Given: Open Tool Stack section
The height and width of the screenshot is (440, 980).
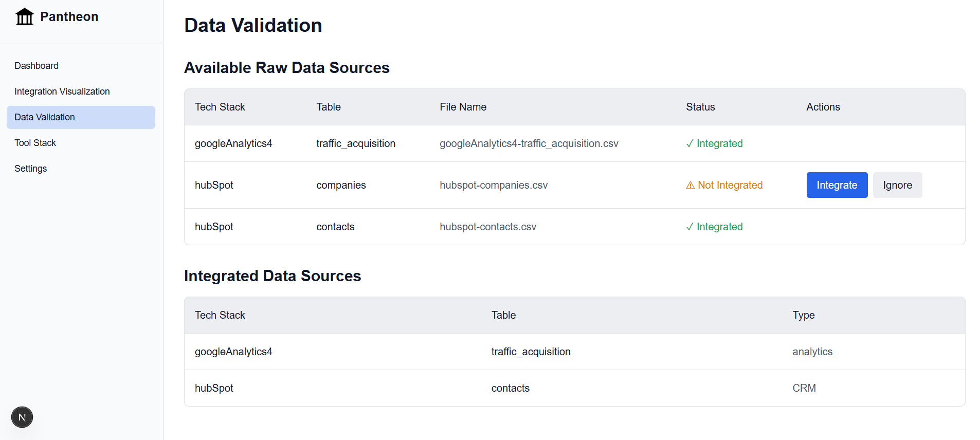Looking at the screenshot, I should point(35,143).
